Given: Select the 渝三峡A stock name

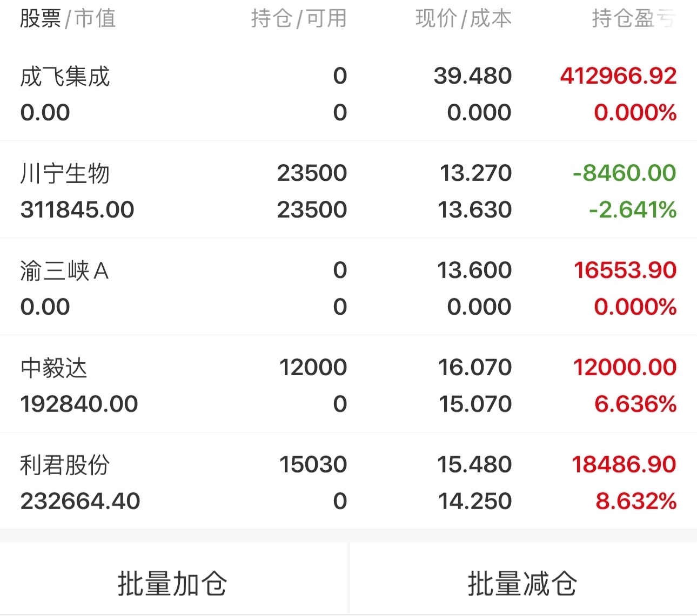Looking at the screenshot, I should pos(65,271).
